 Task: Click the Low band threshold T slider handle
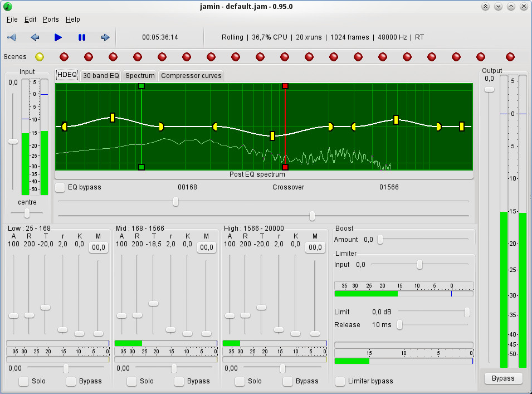[46, 308]
